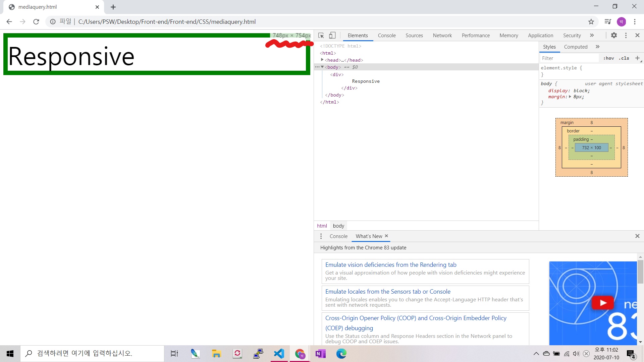This screenshot has height=362, width=644.
Task: Bookmark this page with star icon
Action: tap(591, 22)
